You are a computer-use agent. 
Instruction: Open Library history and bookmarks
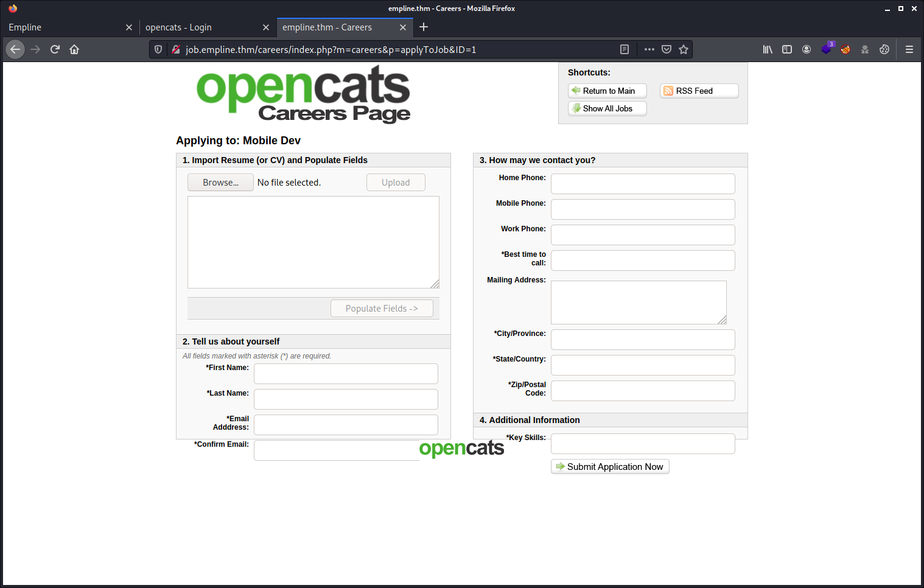(x=768, y=49)
